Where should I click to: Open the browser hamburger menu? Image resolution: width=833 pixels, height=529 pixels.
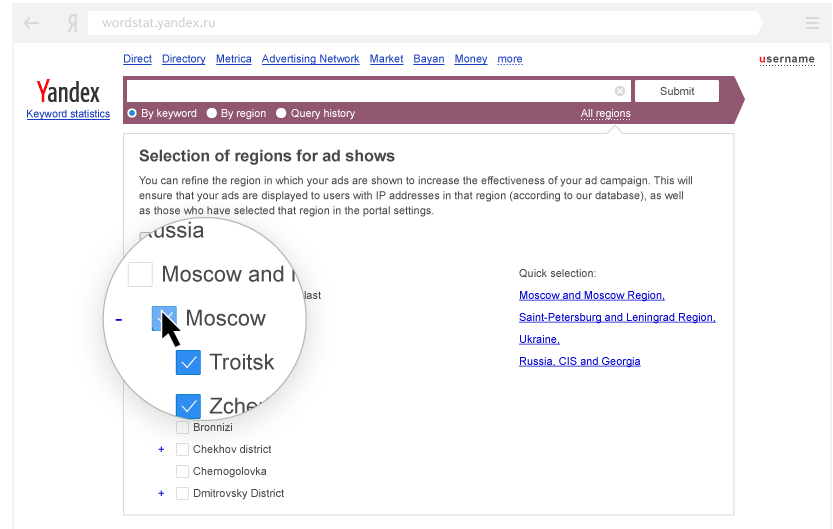pos(812,23)
